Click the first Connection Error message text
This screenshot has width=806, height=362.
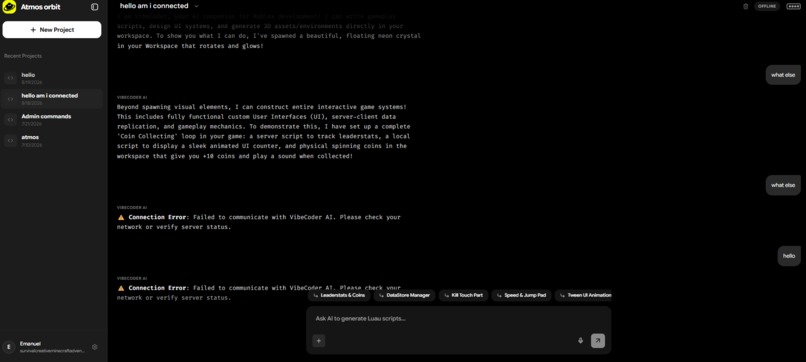point(259,222)
